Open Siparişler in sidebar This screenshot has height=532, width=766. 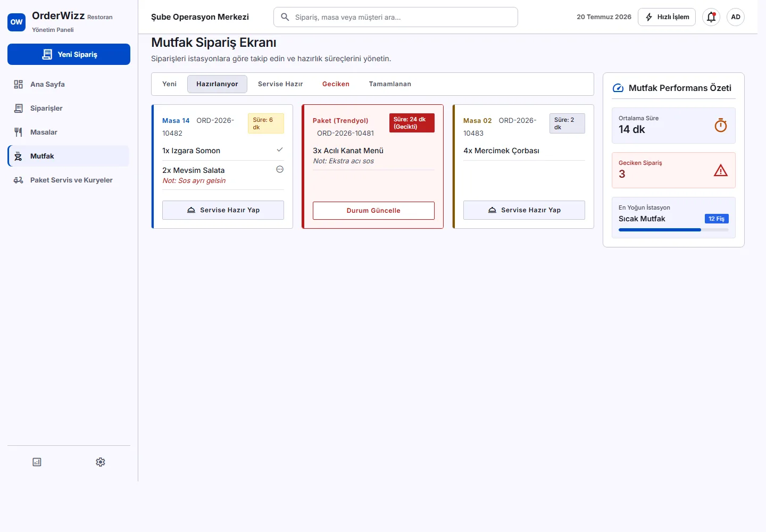[x=69, y=108]
